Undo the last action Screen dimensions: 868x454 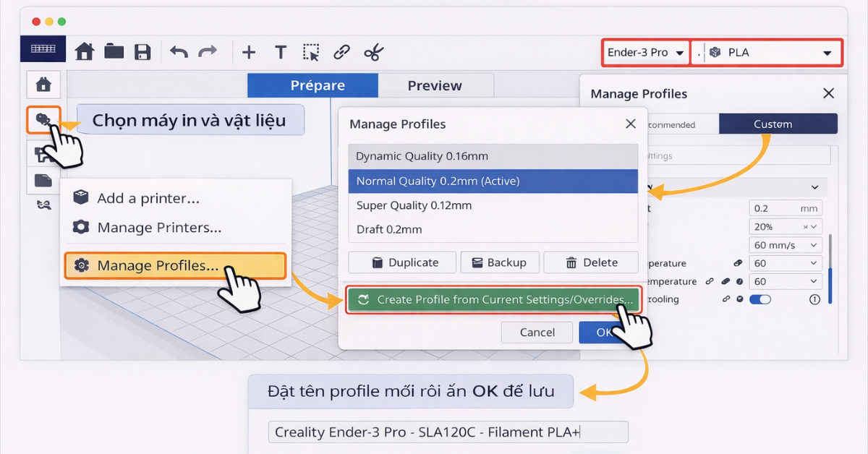click(x=179, y=52)
